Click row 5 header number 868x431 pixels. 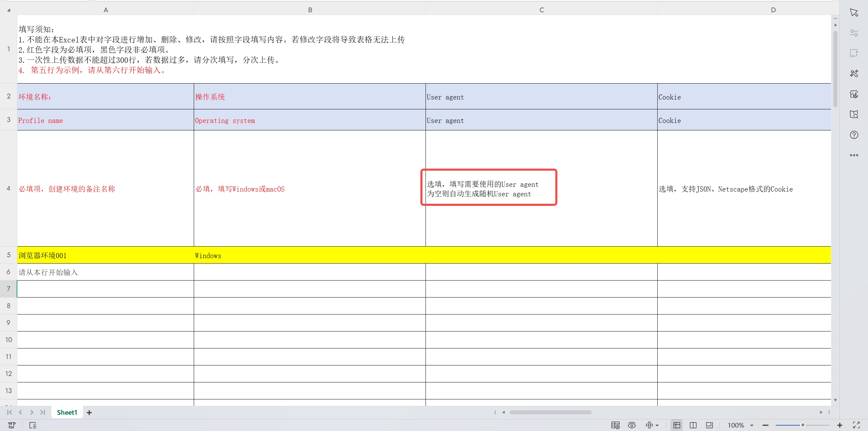pyautogui.click(x=8, y=255)
